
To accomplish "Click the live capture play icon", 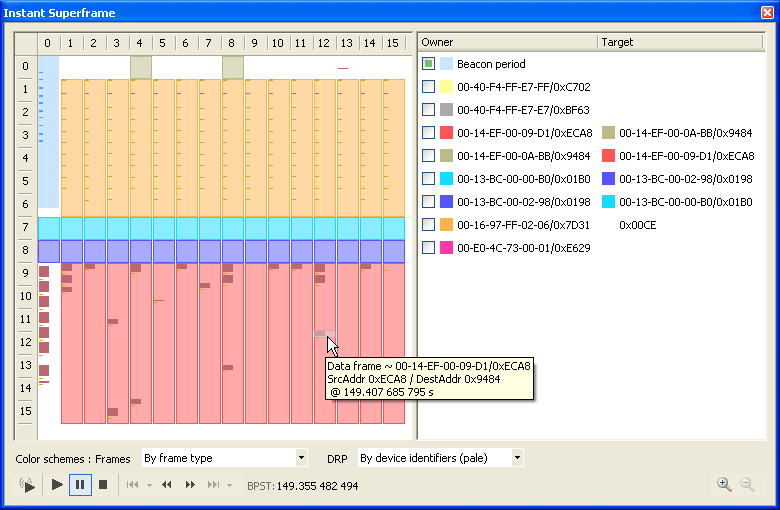I will point(27,485).
